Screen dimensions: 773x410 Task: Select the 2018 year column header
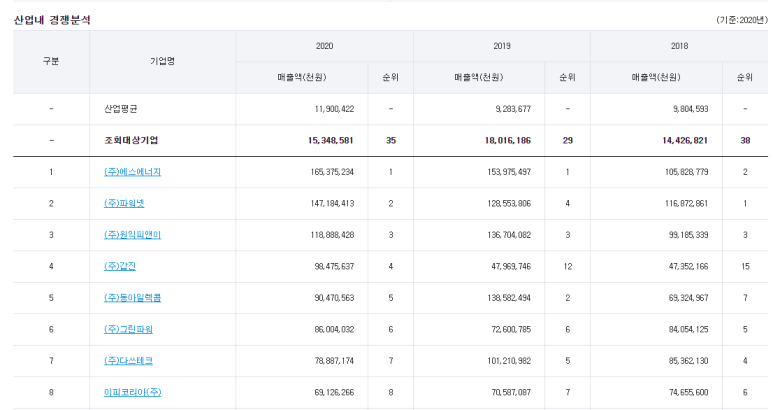tap(679, 46)
